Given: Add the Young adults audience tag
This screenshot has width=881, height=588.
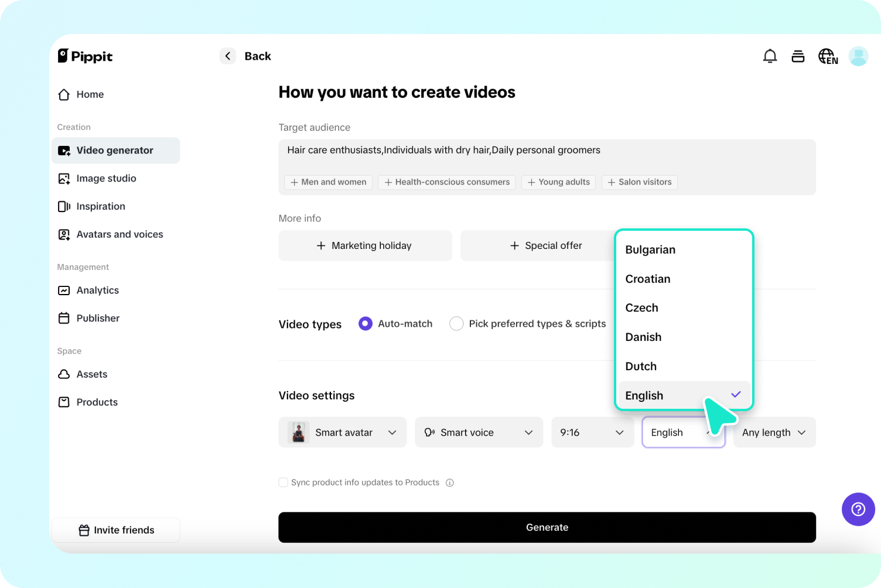Looking at the screenshot, I should coord(559,182).
